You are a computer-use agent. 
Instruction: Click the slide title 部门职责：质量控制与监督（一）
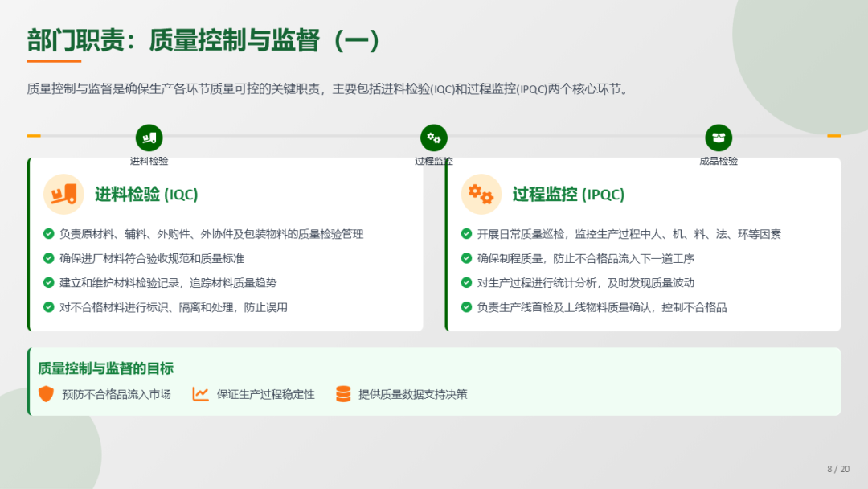point(203,39)
